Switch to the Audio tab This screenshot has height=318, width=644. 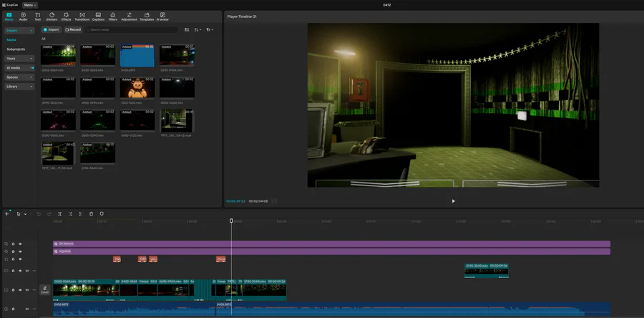[x=24, y=16]
